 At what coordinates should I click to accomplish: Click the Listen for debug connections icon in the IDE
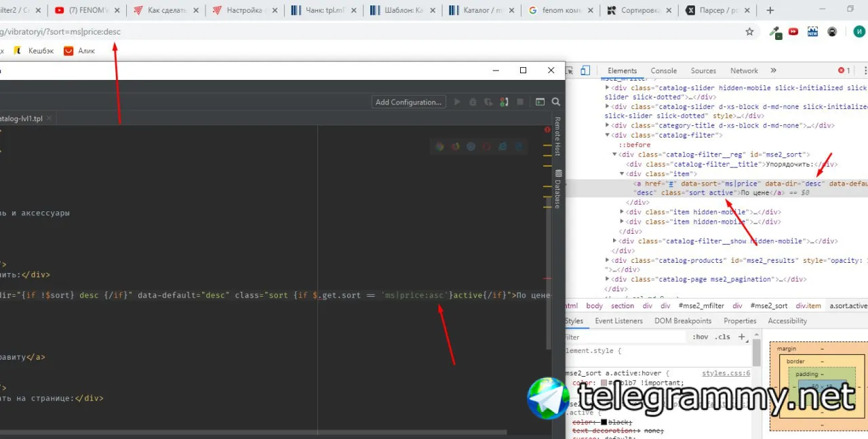504,102
